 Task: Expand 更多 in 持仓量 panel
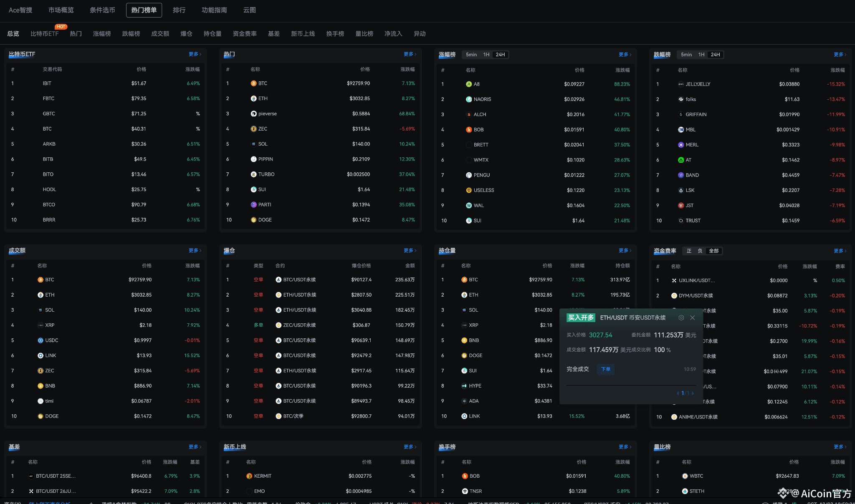point(625,250)
